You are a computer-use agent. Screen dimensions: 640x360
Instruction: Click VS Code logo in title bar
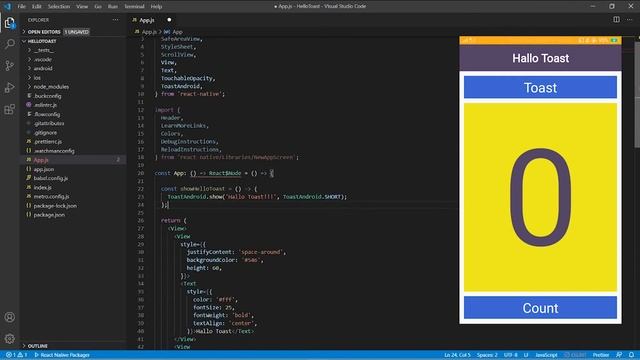(7, 6)
